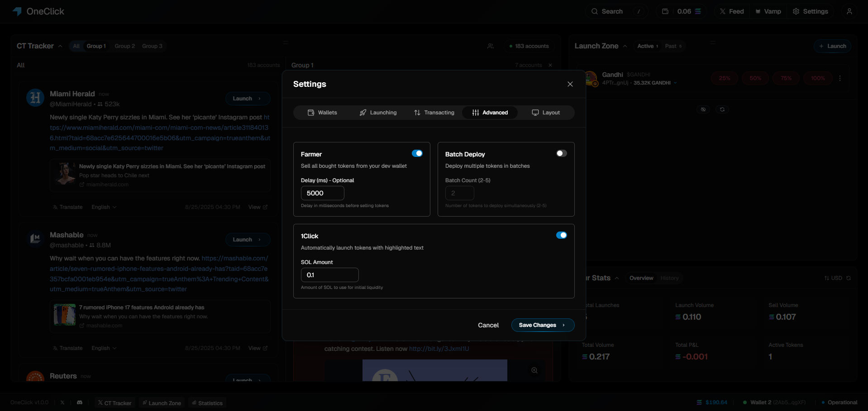Select the Active launches tab
Viewport: 868px width, 411px height.
648,46
